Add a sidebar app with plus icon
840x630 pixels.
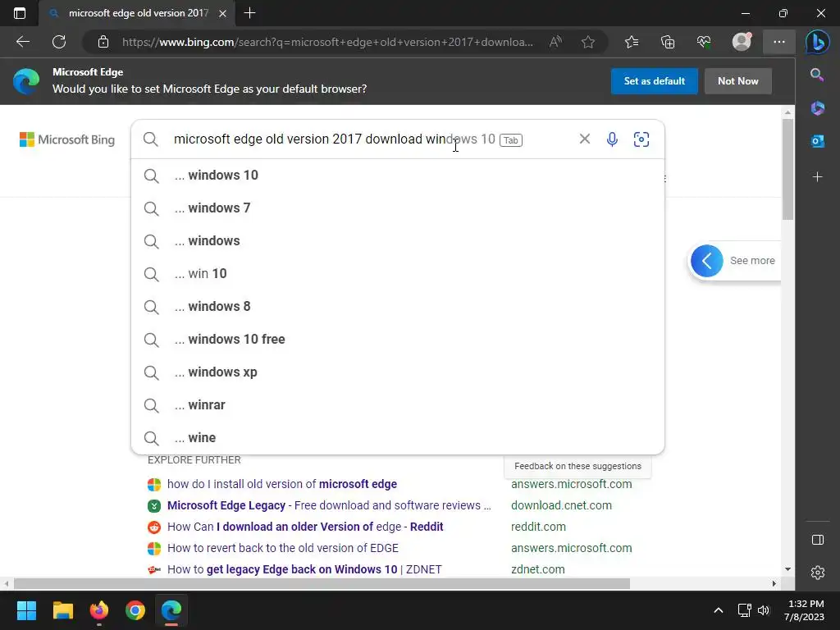click(x=818, y=177)
